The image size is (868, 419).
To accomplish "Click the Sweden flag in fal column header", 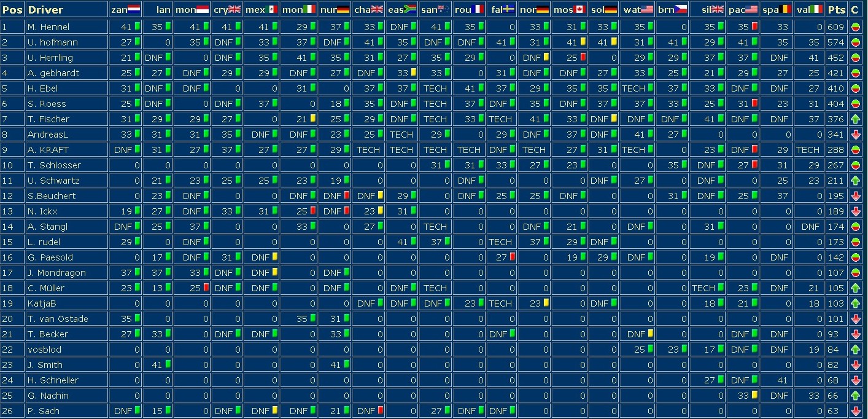I will 509,10.
